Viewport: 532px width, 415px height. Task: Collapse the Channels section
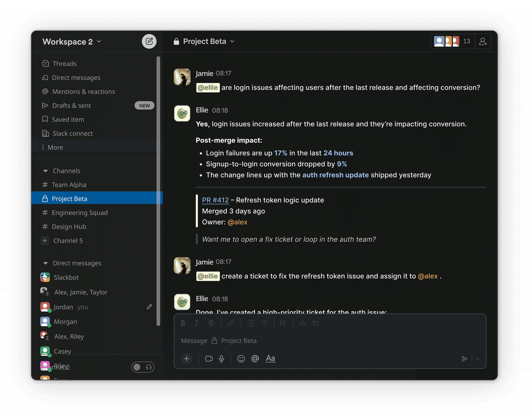click(45, 171)
